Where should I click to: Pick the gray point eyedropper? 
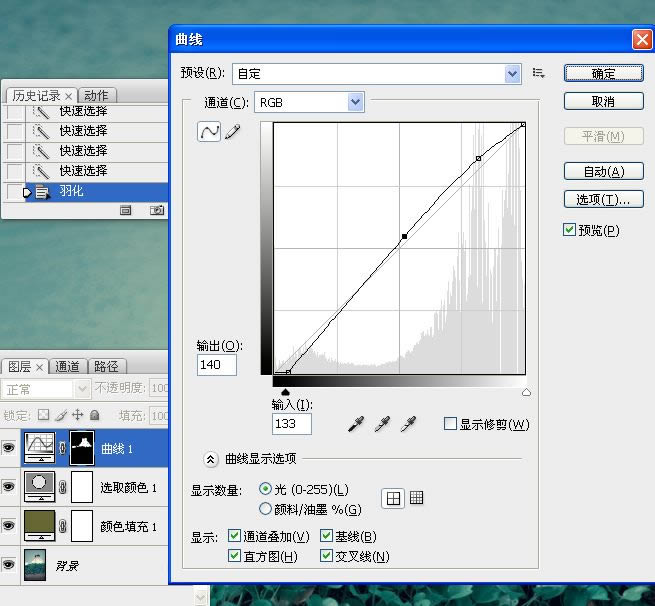coord(381,425)
